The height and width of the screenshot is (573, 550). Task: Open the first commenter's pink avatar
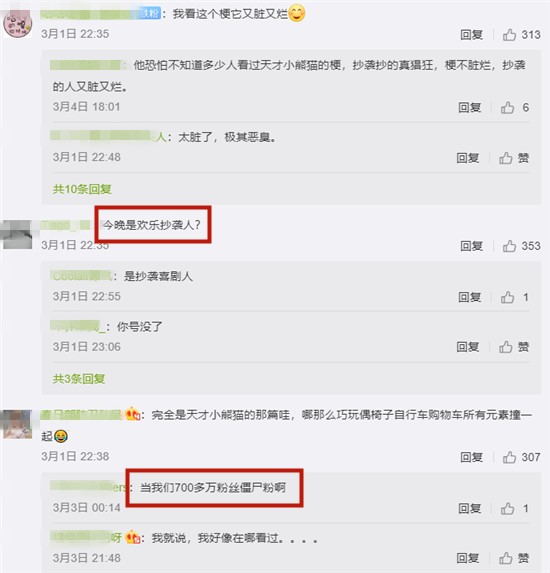click(x=18, y=24)
